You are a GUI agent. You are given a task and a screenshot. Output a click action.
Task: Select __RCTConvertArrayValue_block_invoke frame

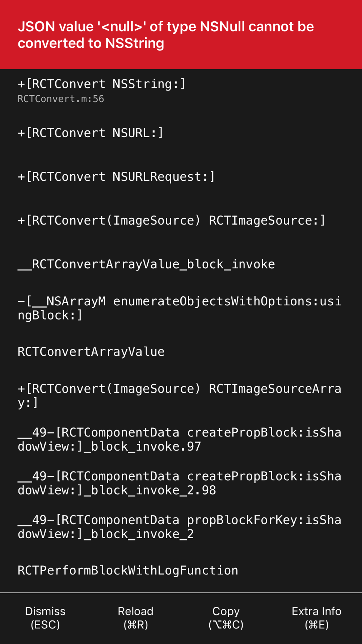point(181,264)
